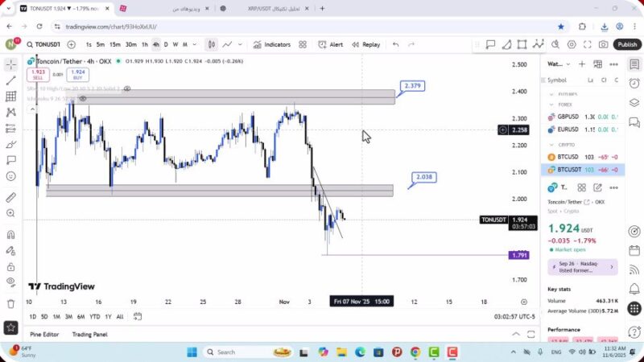Open the Fibonacci retracement tools
644x362 pixels.
tap(10, 97)
